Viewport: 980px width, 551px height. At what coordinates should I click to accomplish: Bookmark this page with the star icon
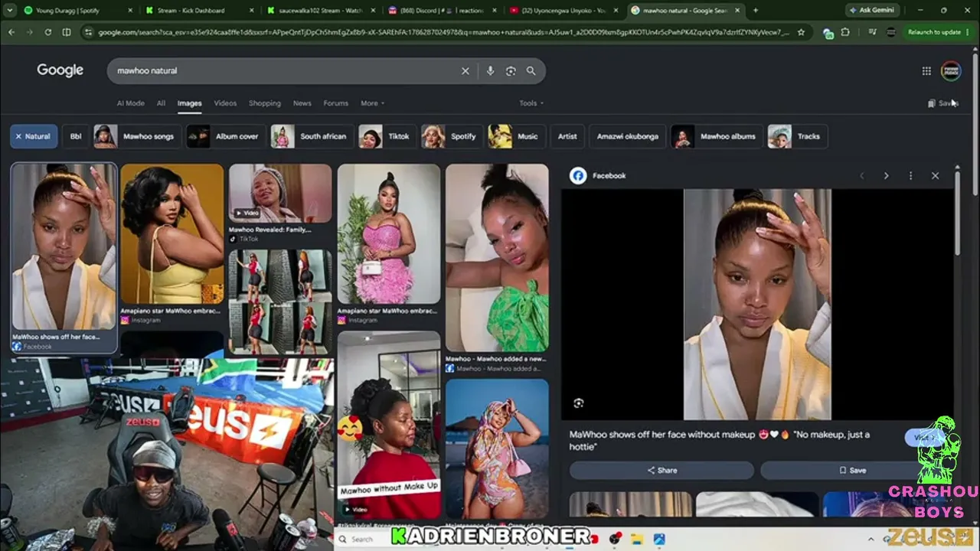click(x=801, y=32)
